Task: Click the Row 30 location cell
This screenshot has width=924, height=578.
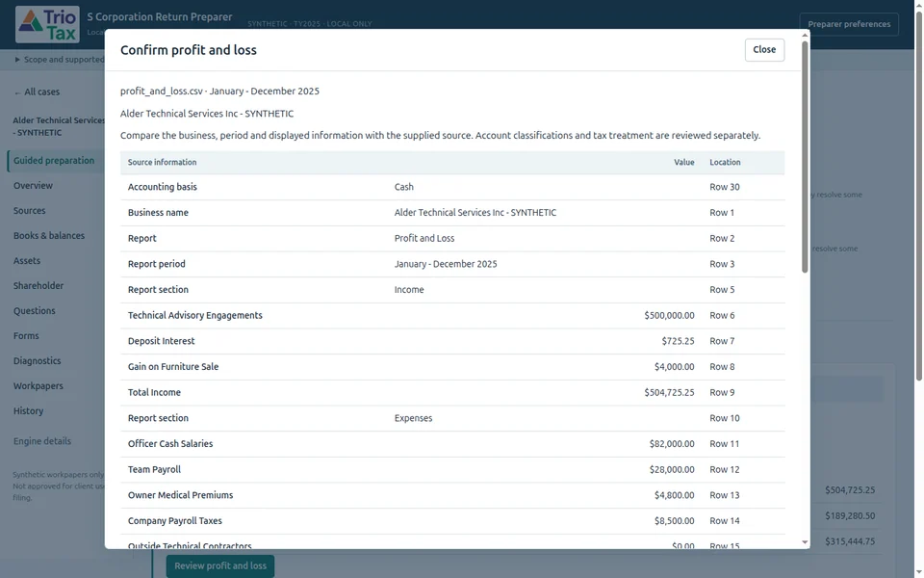Action: (x=724, y=187)
